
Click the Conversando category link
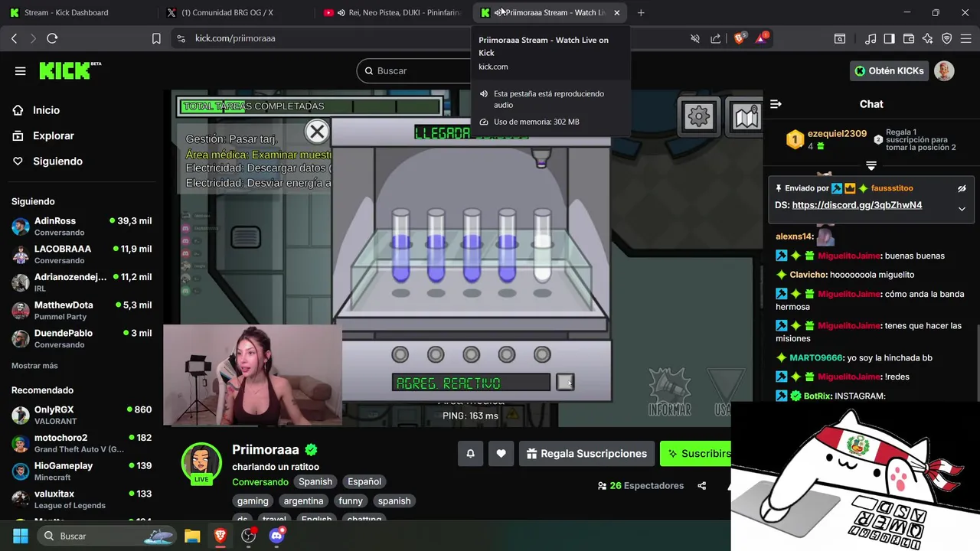(260, 481)
